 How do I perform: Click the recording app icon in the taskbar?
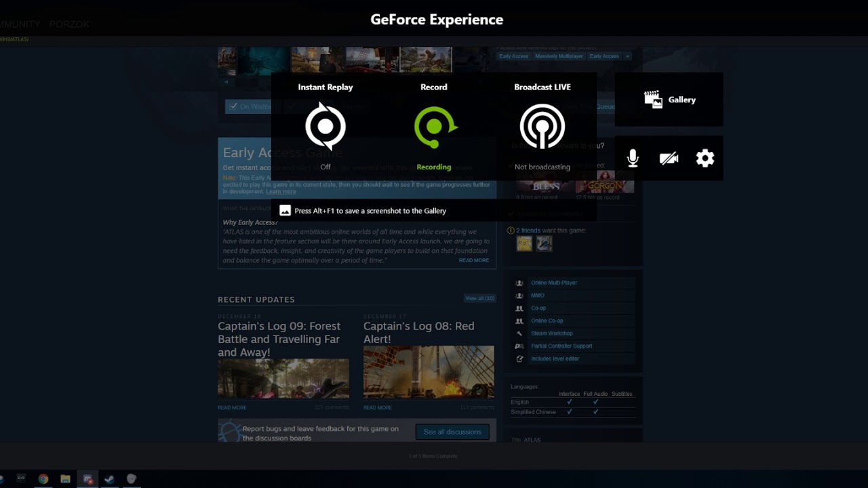(x=87, y=479)
